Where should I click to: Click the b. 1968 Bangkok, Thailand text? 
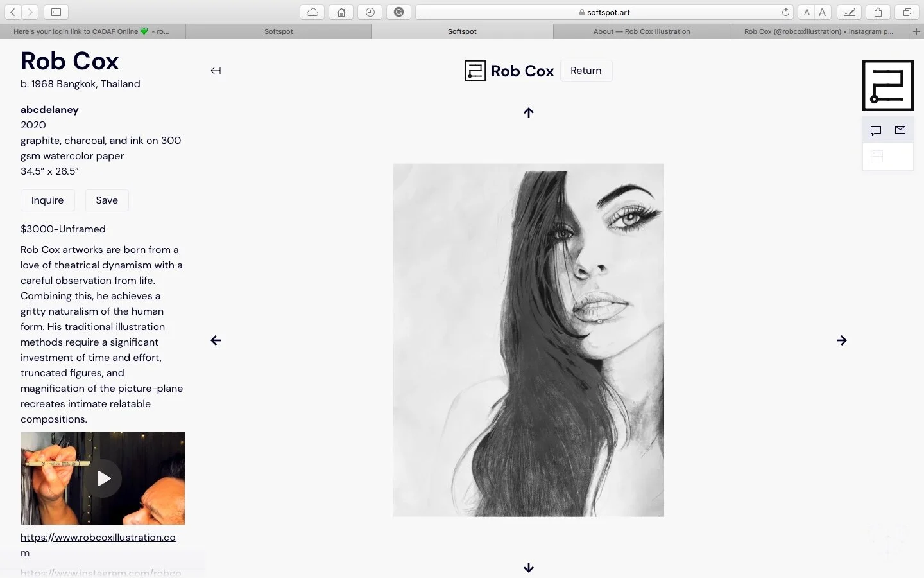click(80, 84)
